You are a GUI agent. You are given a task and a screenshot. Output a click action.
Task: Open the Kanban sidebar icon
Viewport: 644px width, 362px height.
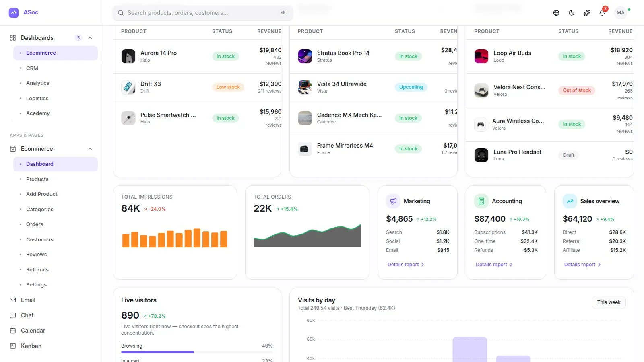(13, 346)
